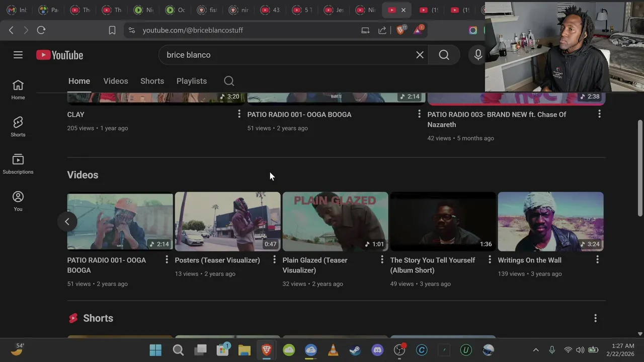
Task: Switch to the Gmail Inbox browser tab
Action: [x=17, y=10]
